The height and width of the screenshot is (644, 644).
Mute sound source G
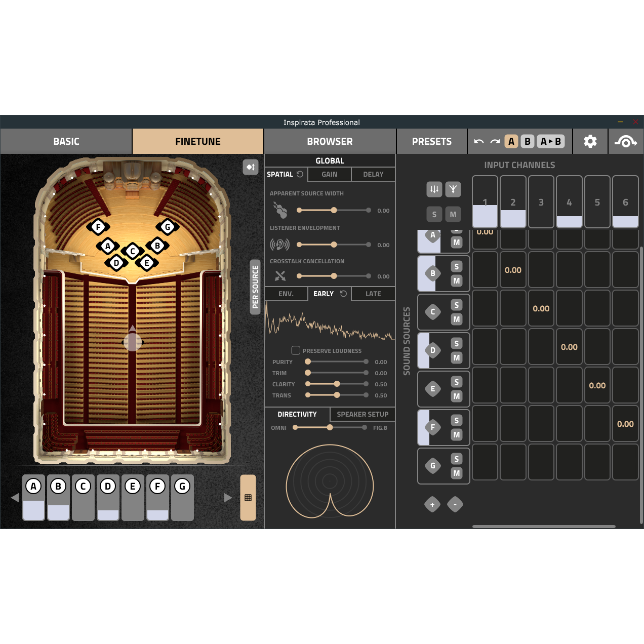457,473
